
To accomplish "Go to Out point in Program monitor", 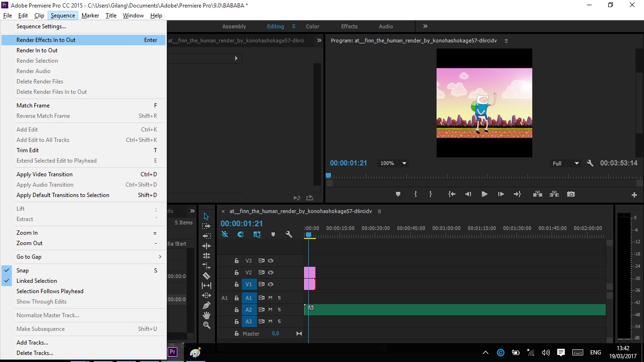I will tap(517, 194).
